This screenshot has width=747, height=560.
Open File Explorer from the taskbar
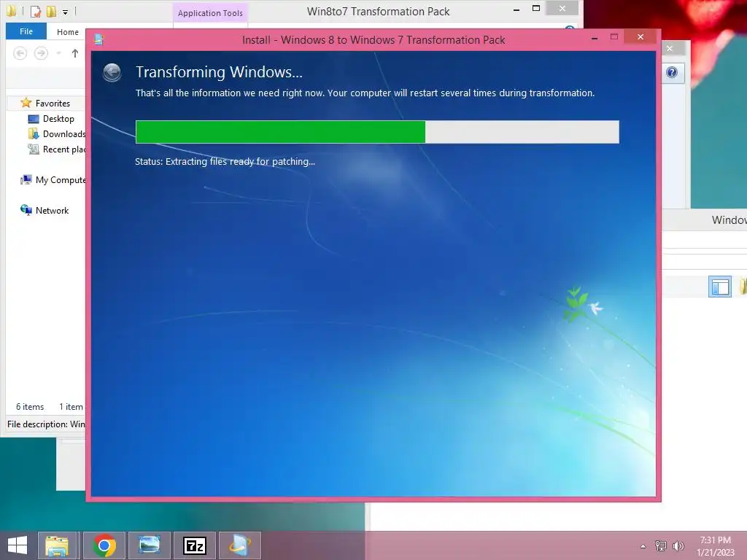tap(57, 545)
